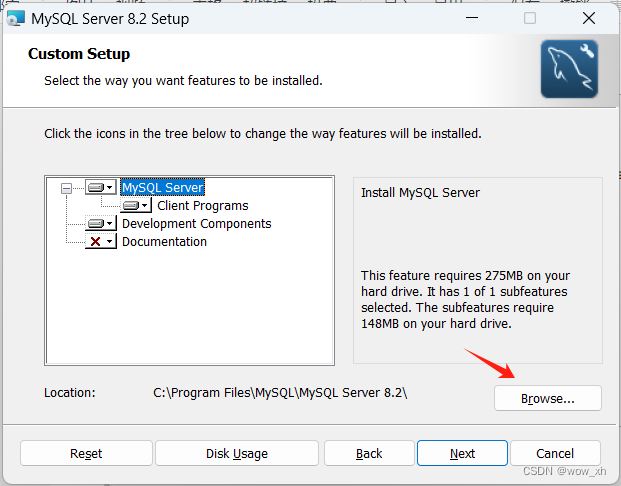621x486 pixels.
Task: Click Browse to change install location
Action: click(548, 398)
